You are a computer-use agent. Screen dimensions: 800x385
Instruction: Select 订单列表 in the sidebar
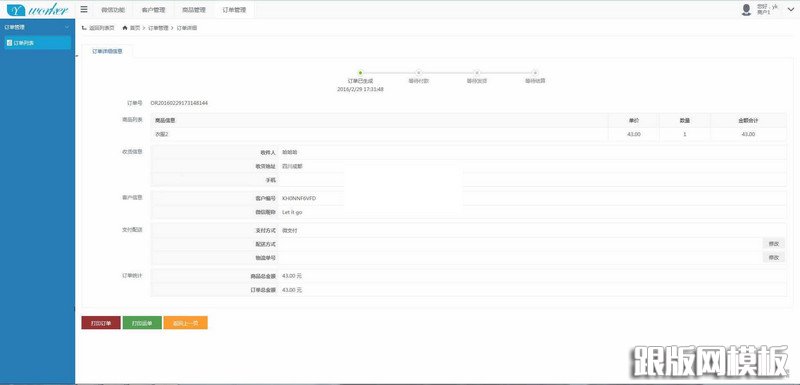[x=37, y=43]
